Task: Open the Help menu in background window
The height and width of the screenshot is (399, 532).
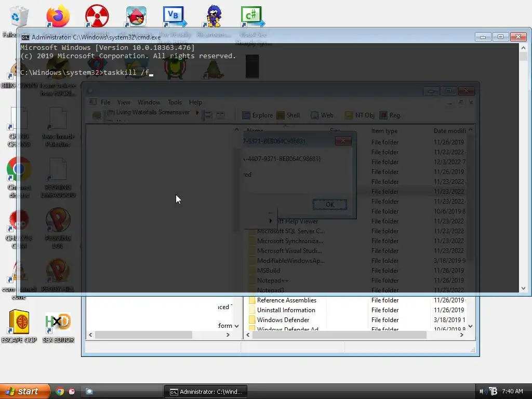Action: pos(195,102)
